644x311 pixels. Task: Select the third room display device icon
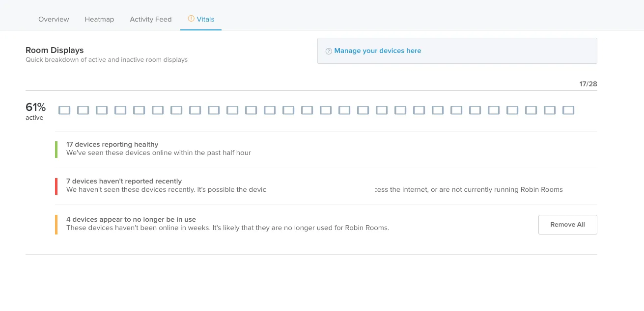tap(102, 110)
